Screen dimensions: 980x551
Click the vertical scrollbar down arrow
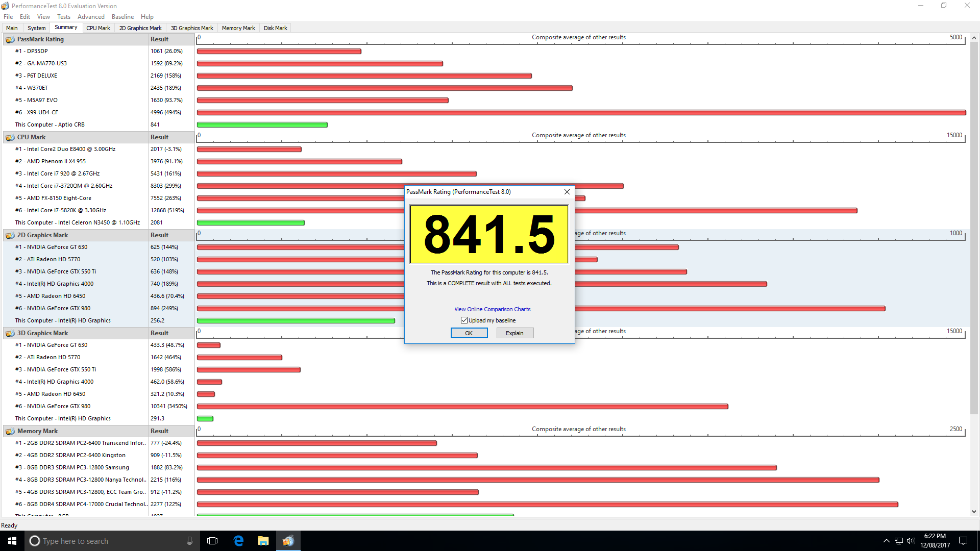(x=974, y=512)
